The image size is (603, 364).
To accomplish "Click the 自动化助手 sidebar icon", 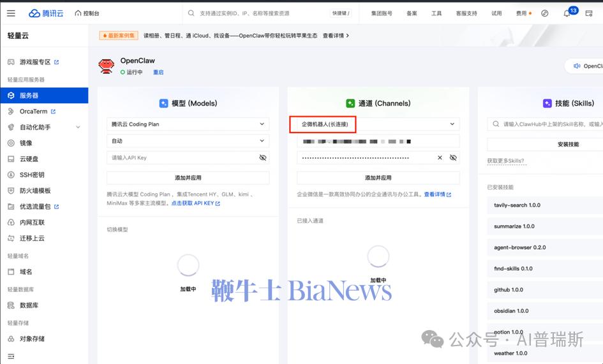I will pyautogui.click(x=11, y=127).
